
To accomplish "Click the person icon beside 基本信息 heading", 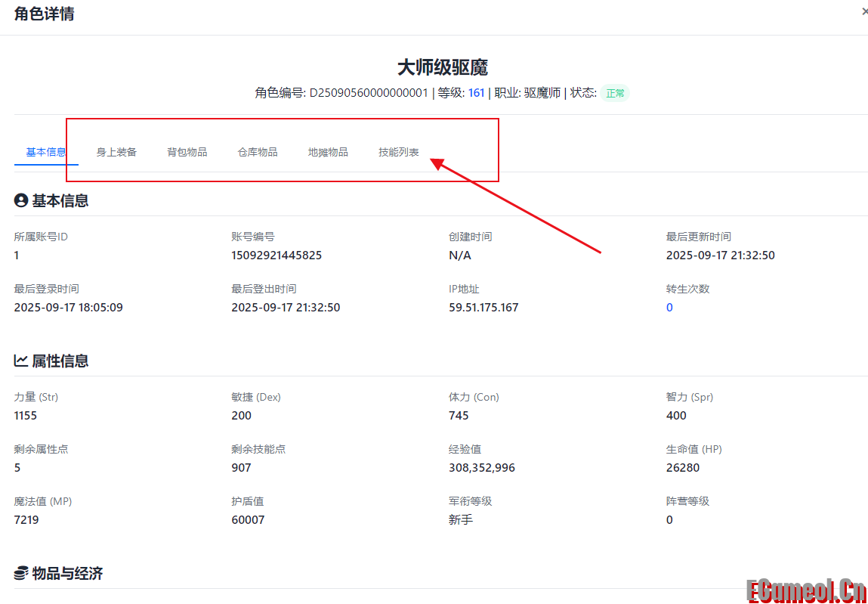I will 22,200.
